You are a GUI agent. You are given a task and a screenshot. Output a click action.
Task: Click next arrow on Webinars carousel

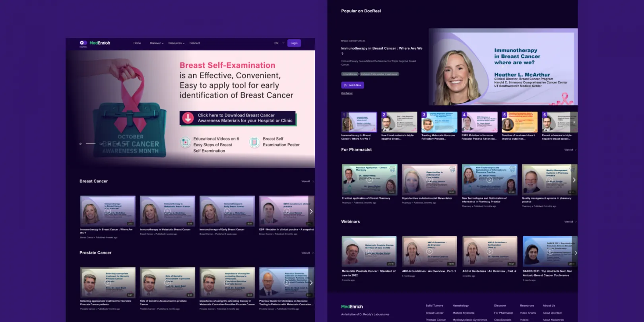coord(575,252)
